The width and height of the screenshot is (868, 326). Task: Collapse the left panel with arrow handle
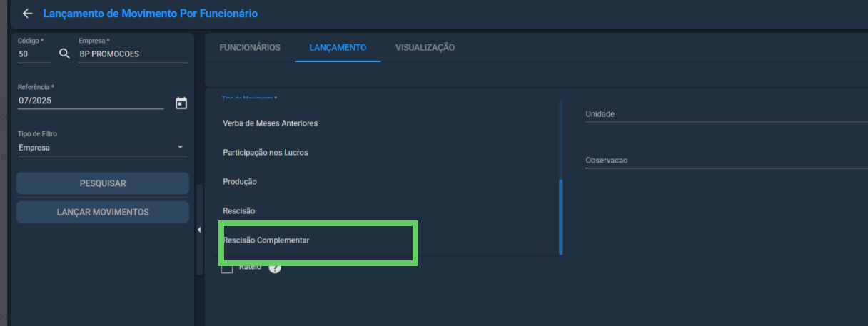click(199, 230)
